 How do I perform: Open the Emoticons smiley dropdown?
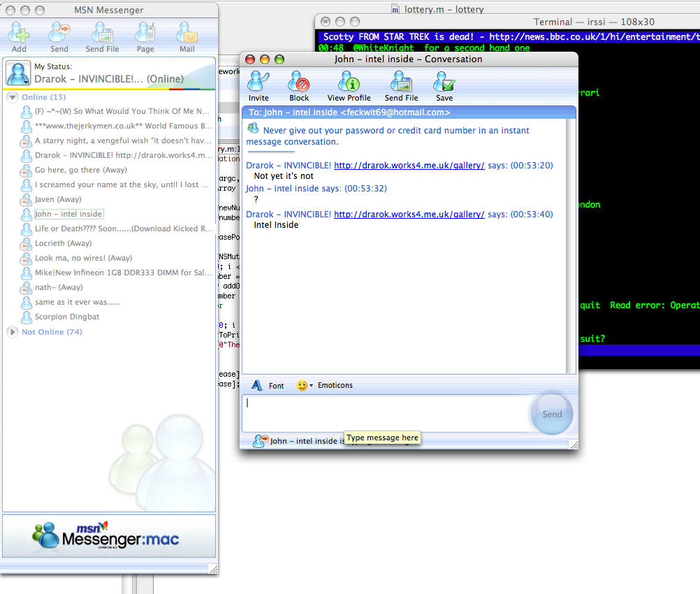pos(305,385)
